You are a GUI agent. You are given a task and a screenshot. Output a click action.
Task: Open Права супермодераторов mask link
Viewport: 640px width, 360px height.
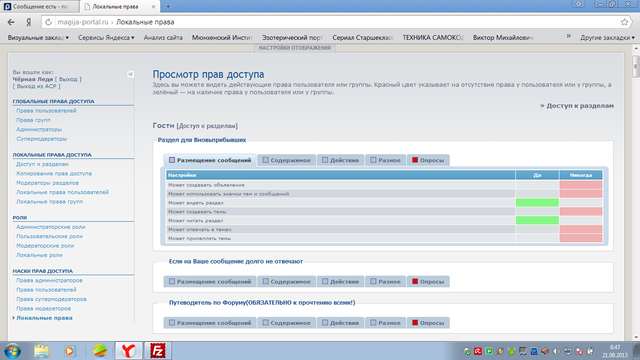pos(51,299)
